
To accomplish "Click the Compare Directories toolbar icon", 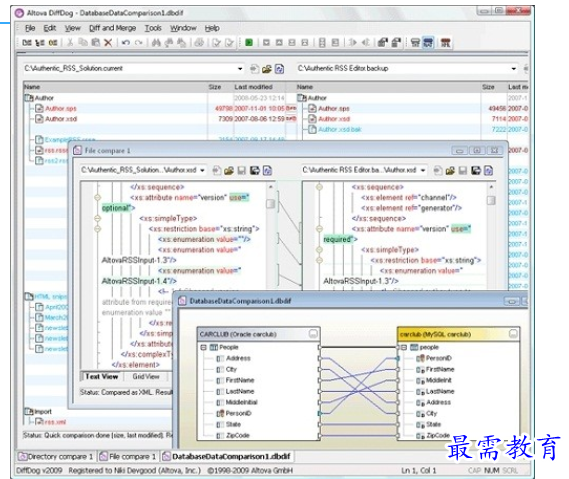I will coord(40,43).
